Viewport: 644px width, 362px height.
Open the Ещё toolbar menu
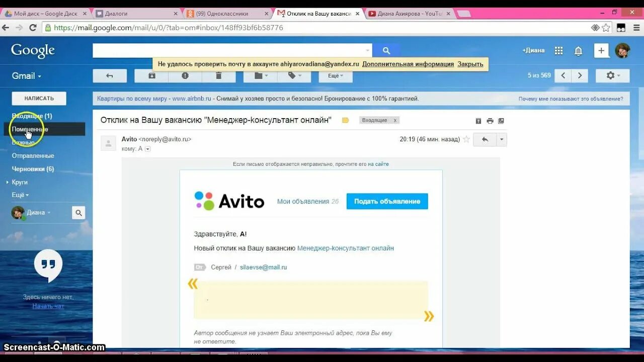pyautogui.click(x=336, y=75)
